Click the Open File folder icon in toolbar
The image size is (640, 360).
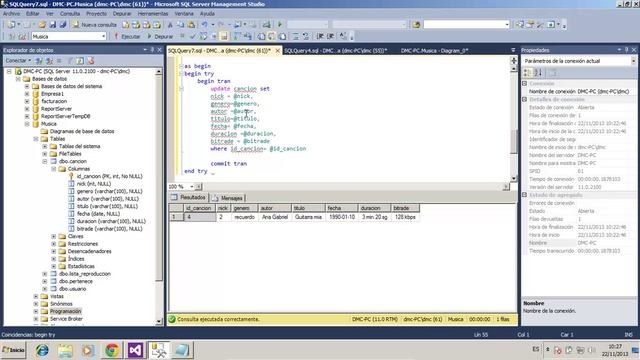point(42,25)
